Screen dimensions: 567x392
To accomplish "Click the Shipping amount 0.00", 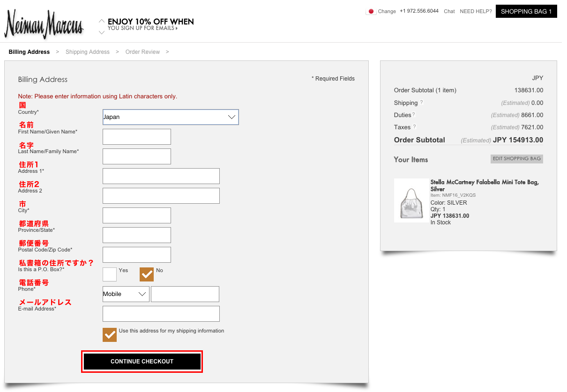I will 537,103.
